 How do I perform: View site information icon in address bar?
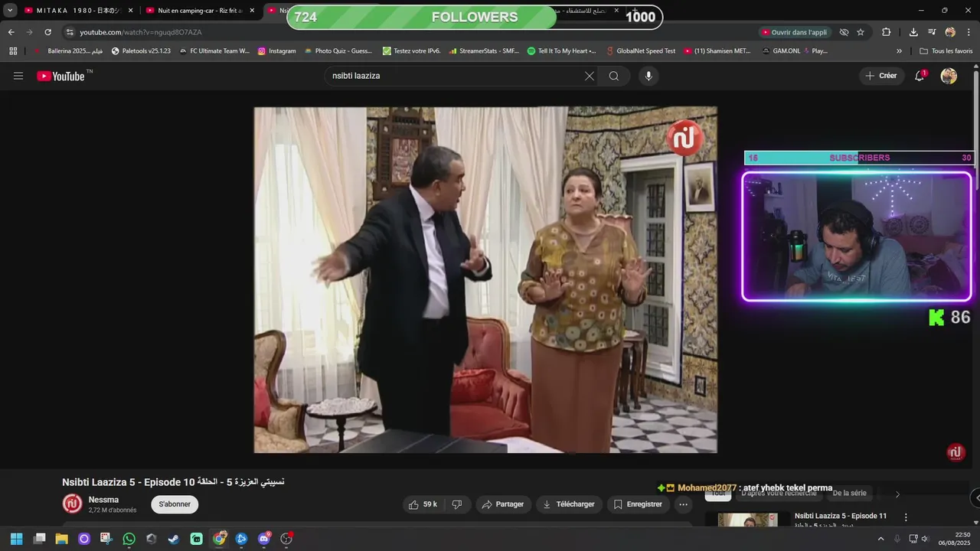(x=70, y=32)
